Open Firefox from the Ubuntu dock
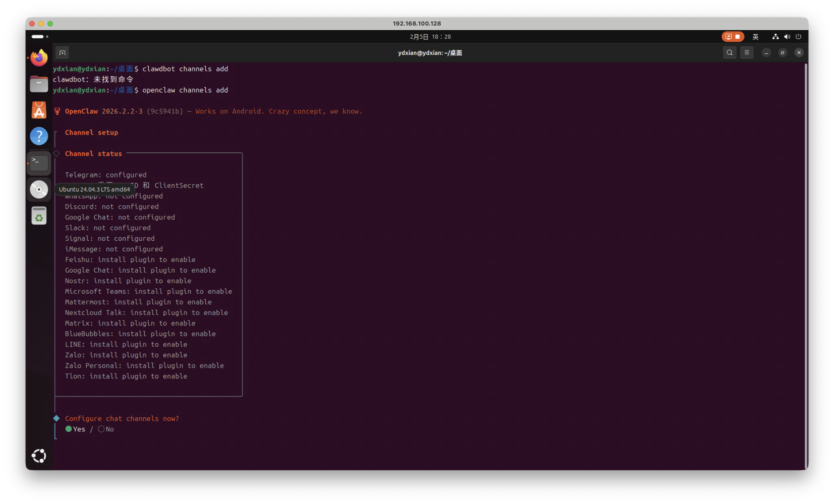The height and width of the screenshot is (504, 834). [x=39, y=58]
